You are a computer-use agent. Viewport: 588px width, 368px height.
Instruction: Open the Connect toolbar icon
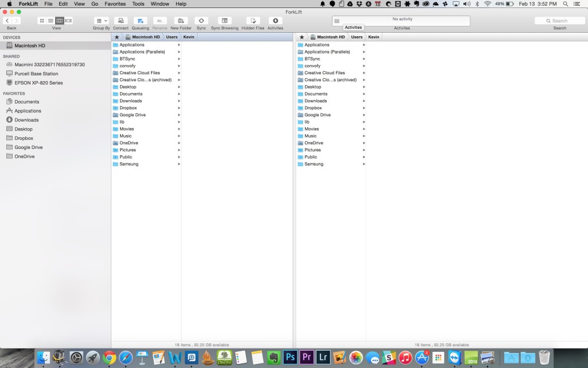[121, 21]
